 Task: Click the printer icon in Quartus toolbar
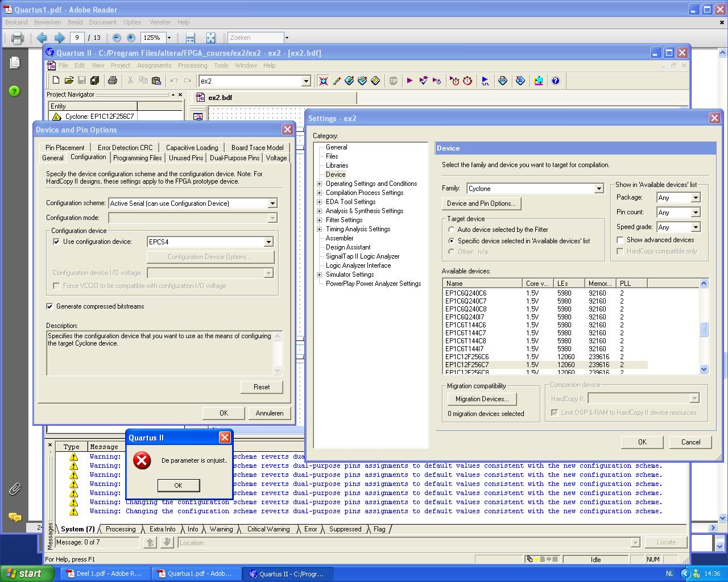tap(113, 81)
